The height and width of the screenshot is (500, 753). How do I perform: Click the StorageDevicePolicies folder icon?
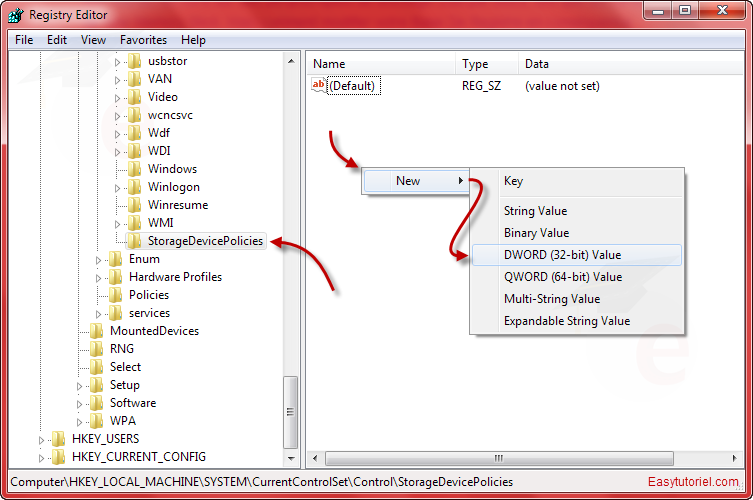coord(135,241)
